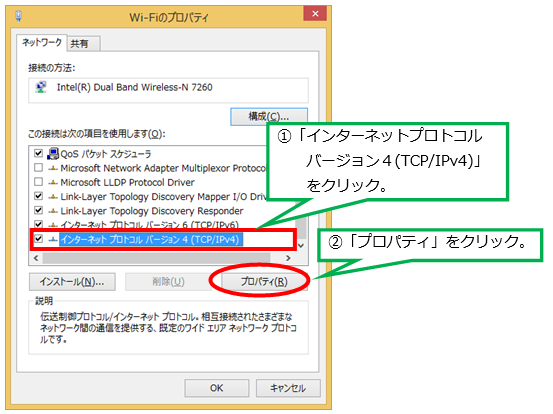Click the Intel(R) Dual Band Wireless-N 7260 field
Viewport: 553px width, 414px height.
point(168,90)
